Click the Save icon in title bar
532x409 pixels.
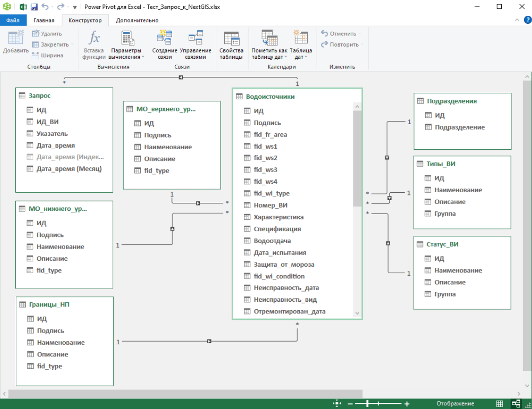[x=34, y=7]
